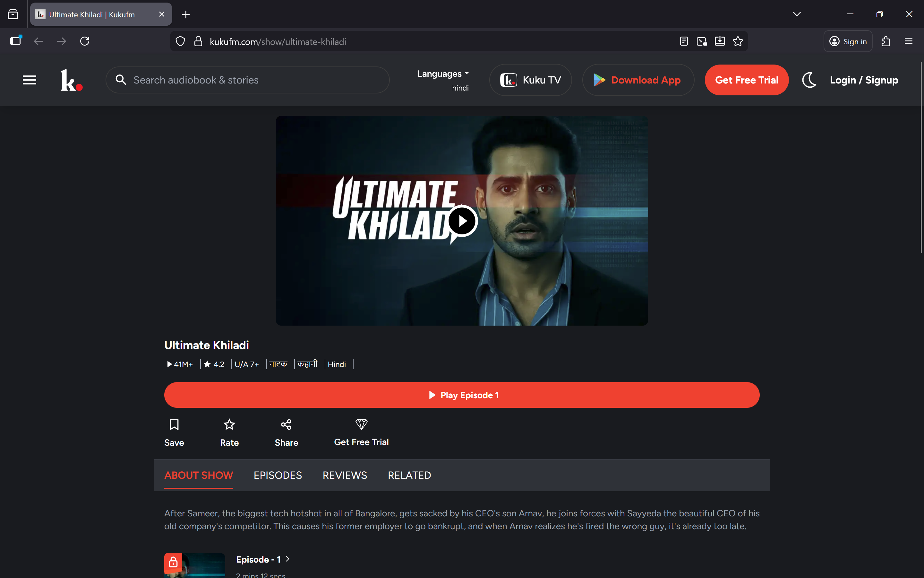Toggle dark mode moon icon
The image size is (924, 578).
(809, 80)
